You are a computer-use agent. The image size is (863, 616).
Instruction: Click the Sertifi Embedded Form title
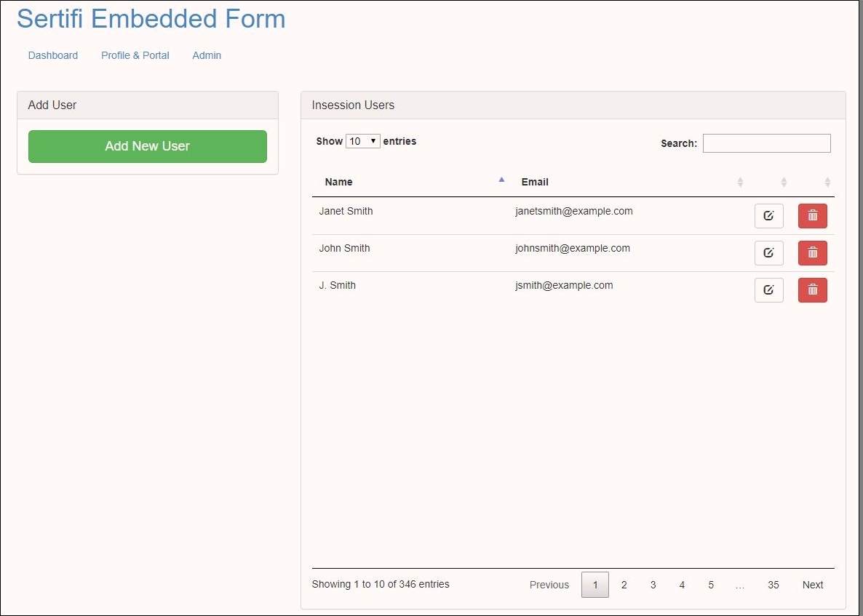pos(151,19)
